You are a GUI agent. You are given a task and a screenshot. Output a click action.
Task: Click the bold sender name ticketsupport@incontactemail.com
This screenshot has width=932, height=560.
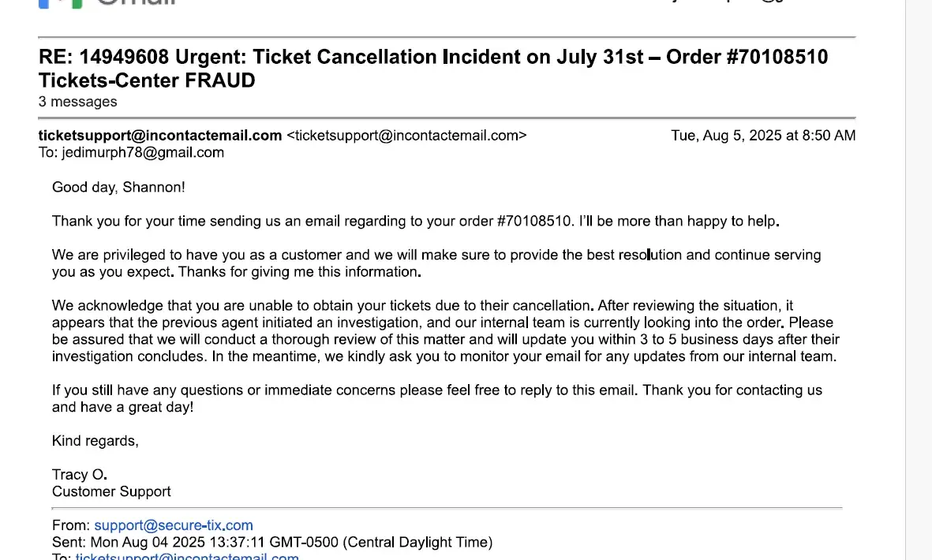click(x=160, y=136)
